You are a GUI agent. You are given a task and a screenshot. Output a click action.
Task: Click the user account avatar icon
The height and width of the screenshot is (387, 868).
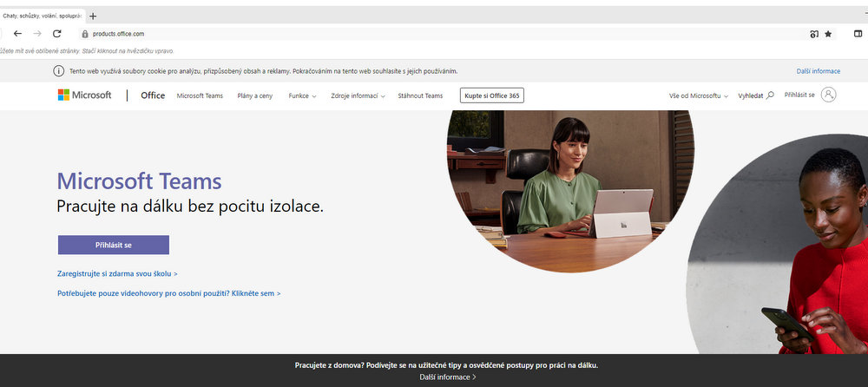point(828,95)
